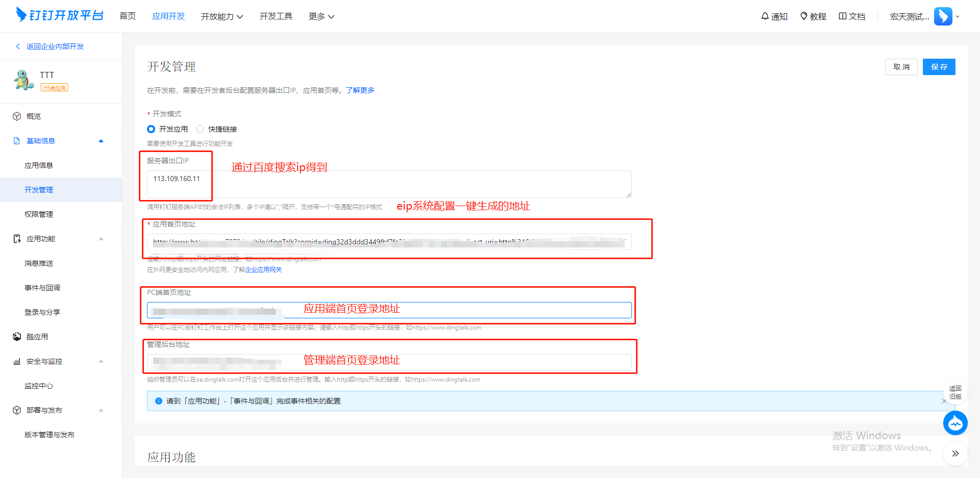980x478 pixels.
Task: Follow the 了解更多 link
Action: click(360, 90)
